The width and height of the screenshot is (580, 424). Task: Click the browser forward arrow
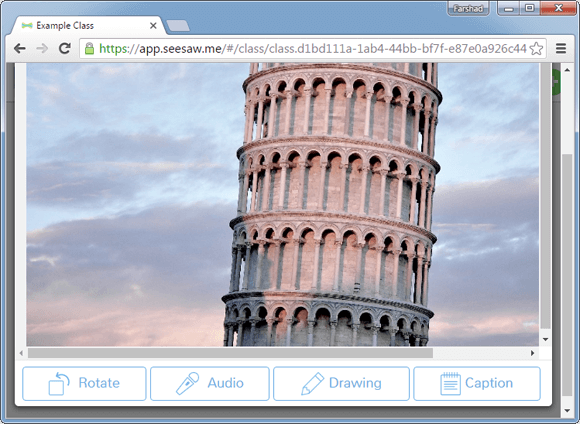[42, 48]
